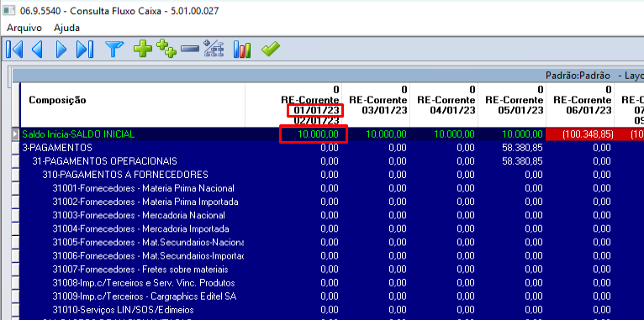Screen dimensions: 644x320
Task: Select 31001-Fornecedores Materia Prima Nacional
Action: coord(331,188)
